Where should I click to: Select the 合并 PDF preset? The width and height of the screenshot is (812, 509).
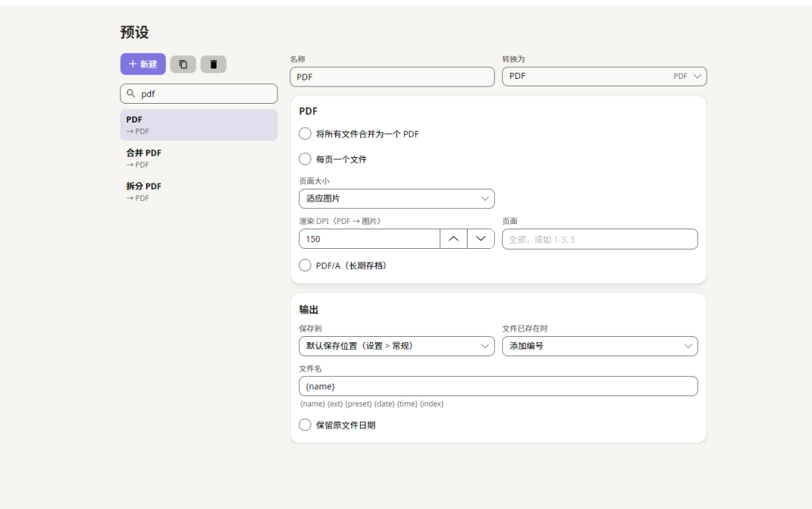[x=198, y=158]
